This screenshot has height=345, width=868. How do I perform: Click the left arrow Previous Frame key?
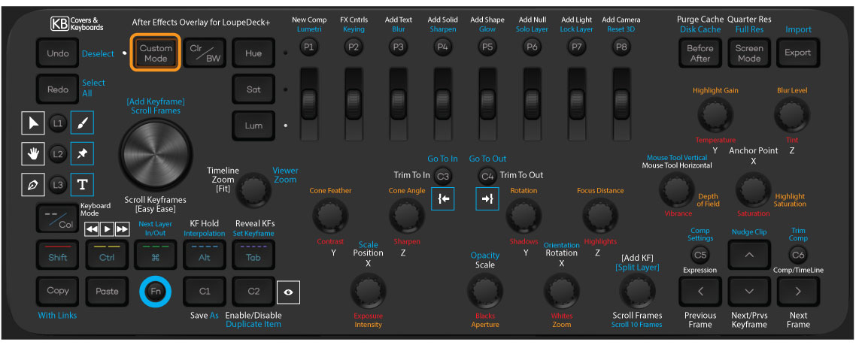click(x=700, y=291)
